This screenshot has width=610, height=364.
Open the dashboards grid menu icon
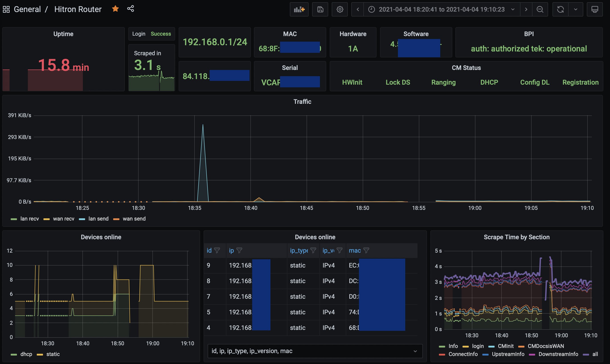pos(6,9)
